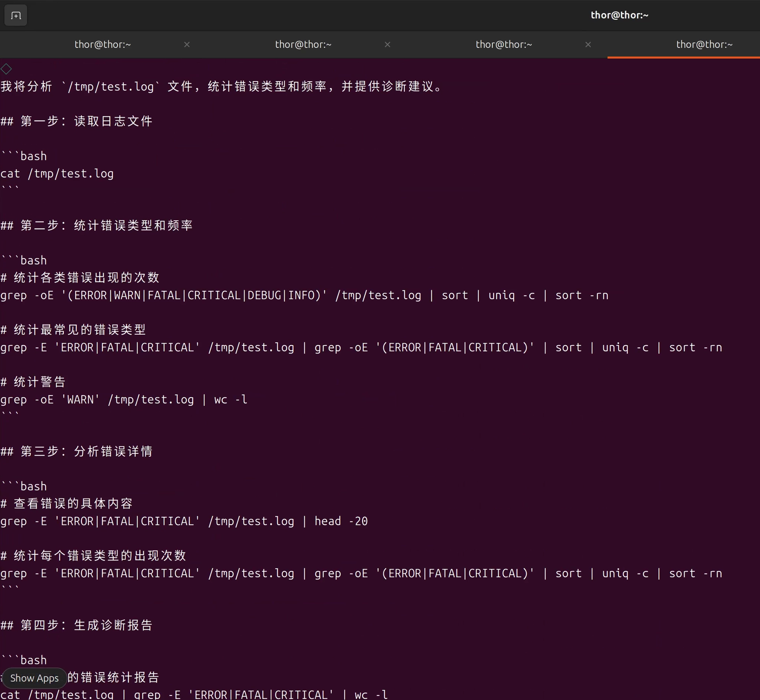Close the first thor@thor tab
The image size is (760, 700).
pyautogui.click(x=187, y=45)
